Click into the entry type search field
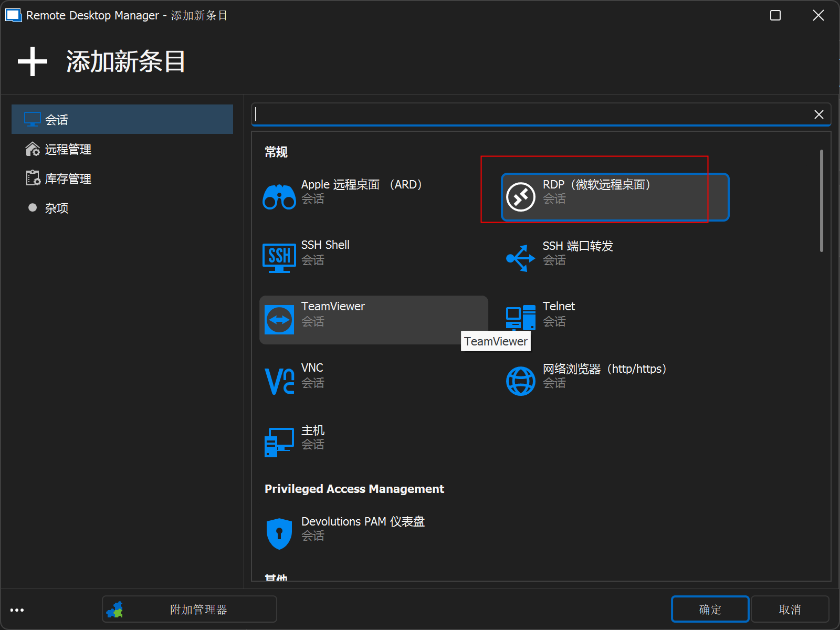 (530, 114)
